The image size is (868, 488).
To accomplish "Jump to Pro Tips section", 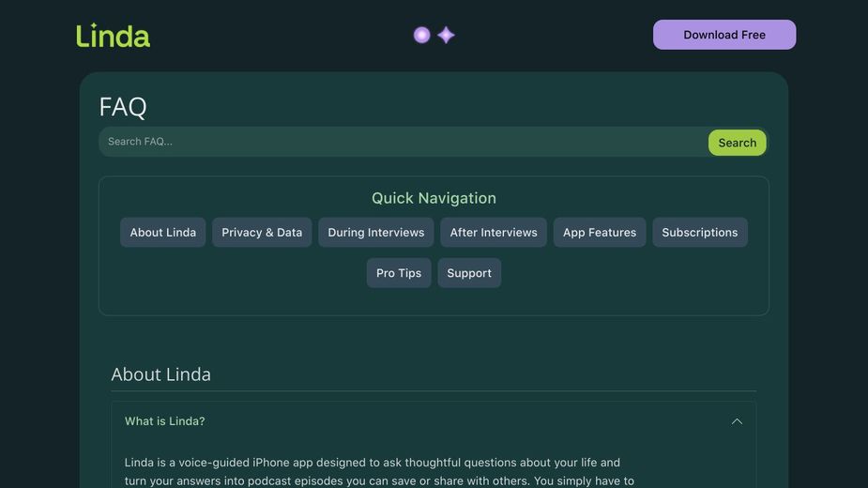I will click(x=399, y=273).
